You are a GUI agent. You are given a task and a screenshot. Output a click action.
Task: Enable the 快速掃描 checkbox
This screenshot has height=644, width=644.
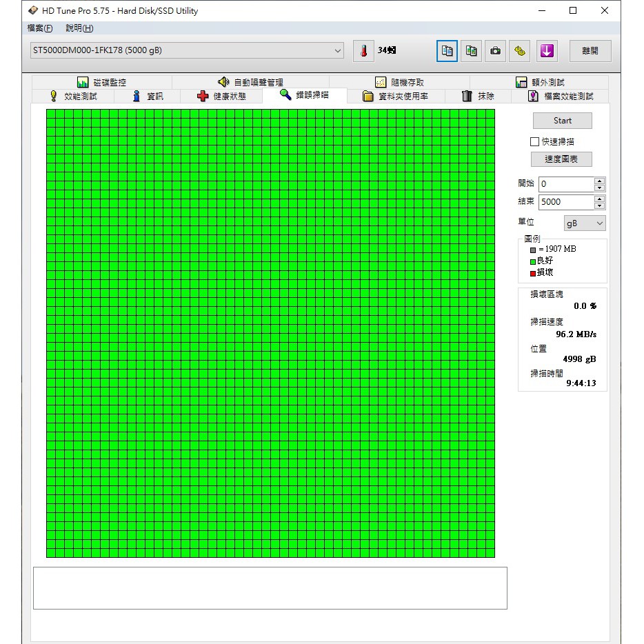pos(534,142)
